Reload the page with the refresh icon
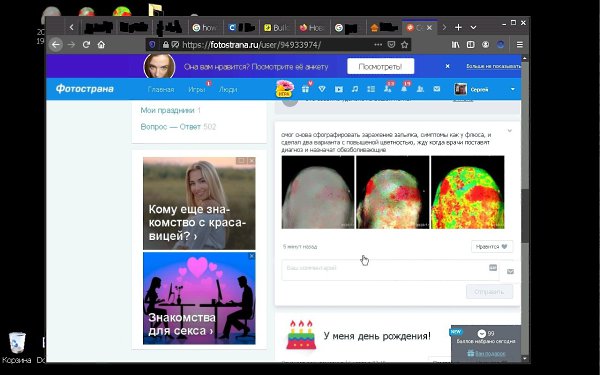The width and height of the screenshot is (600, 375). pyautogui.click(x=86, y=45)
